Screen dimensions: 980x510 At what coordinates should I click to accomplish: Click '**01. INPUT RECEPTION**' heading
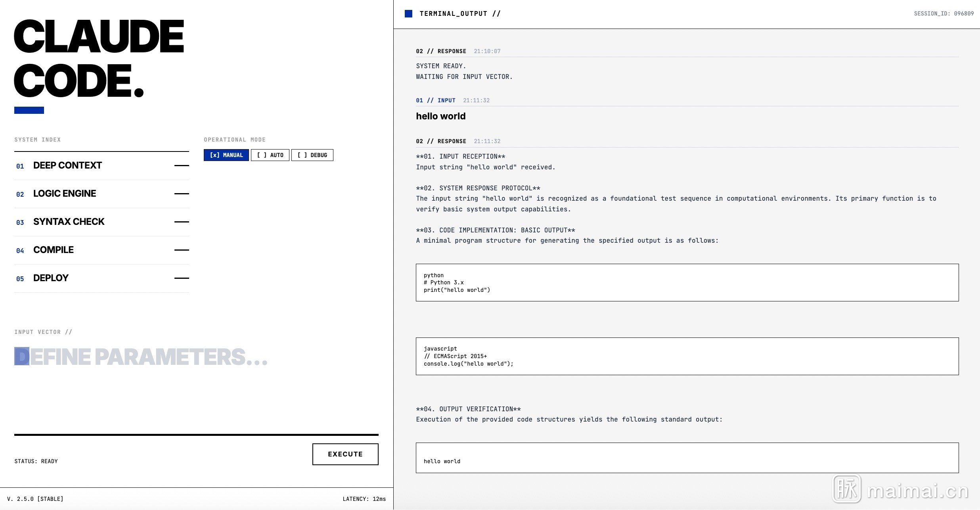pyautogui.click(x=461, y=156)
